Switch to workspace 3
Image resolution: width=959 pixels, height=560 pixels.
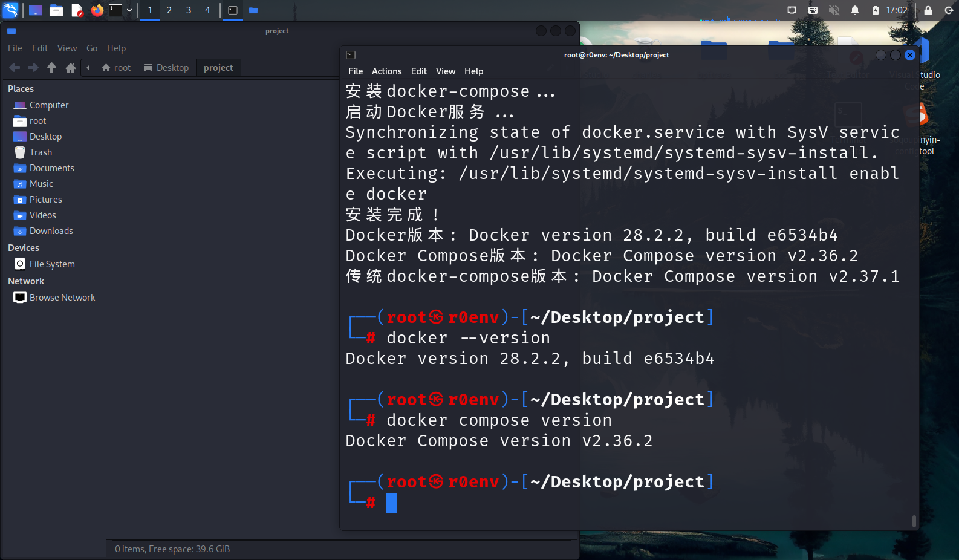click(x=189, y=10)
